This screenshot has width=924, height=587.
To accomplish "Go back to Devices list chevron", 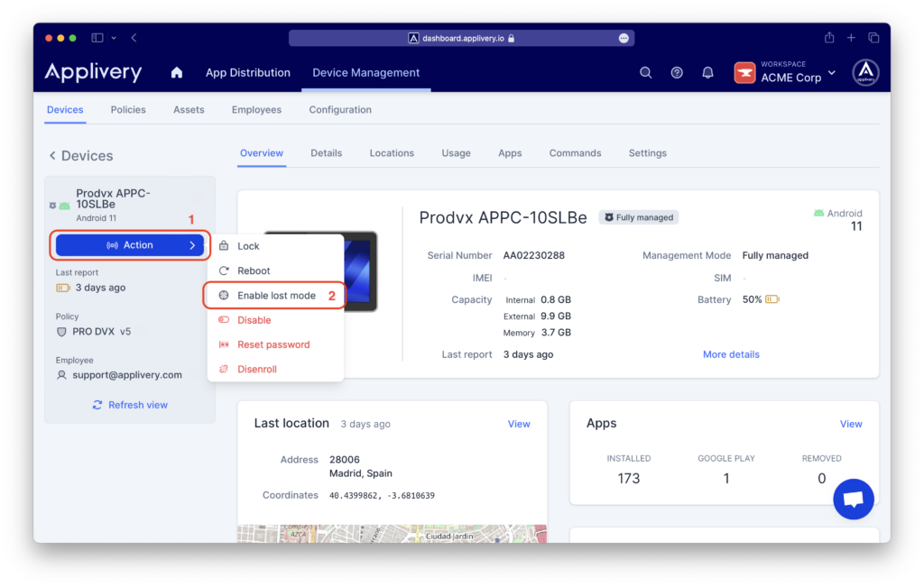I will [52, 155].
